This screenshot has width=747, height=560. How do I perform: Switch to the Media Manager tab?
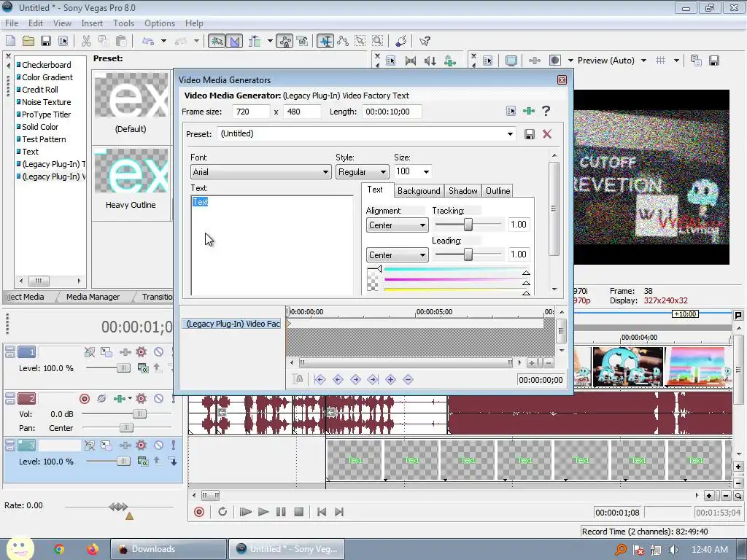pos(93,297)
